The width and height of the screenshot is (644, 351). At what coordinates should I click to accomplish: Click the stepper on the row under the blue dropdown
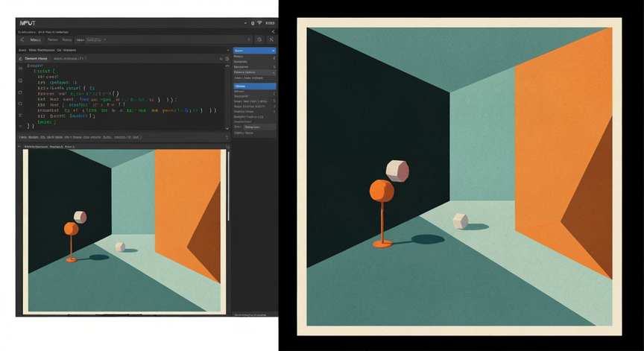tap(274, 58)
